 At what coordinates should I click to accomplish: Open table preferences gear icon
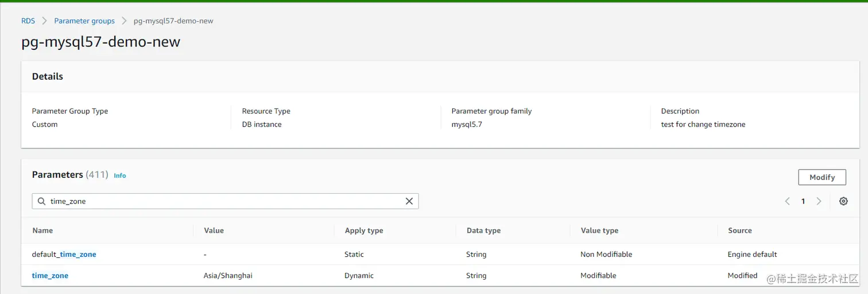843,201
